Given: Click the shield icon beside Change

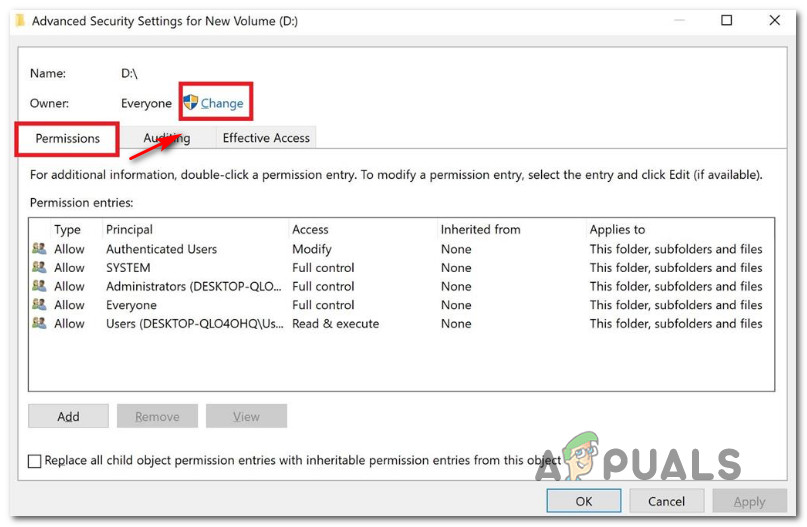Looking at the screenshot, I should point(190,102).
